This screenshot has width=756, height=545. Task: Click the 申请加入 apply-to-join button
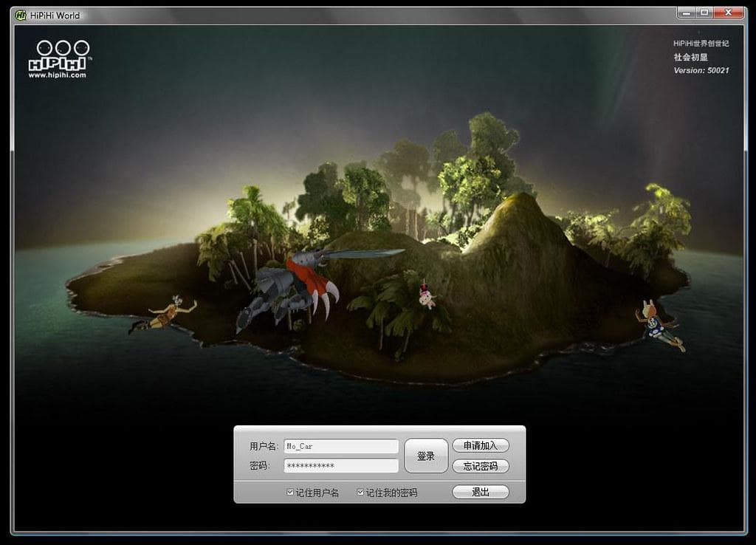point(479,445)
